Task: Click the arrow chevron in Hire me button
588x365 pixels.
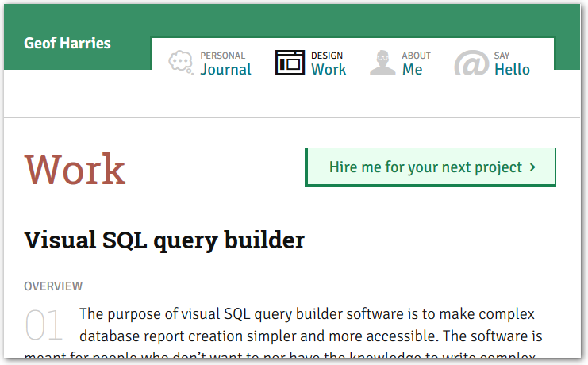Action: (532, 167)
